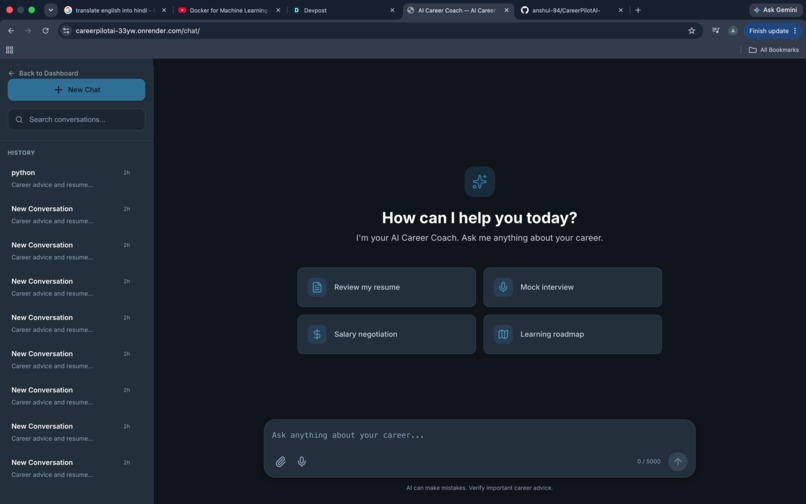
Task: Click the address bar URL
Action: click(x=138, y=31)
